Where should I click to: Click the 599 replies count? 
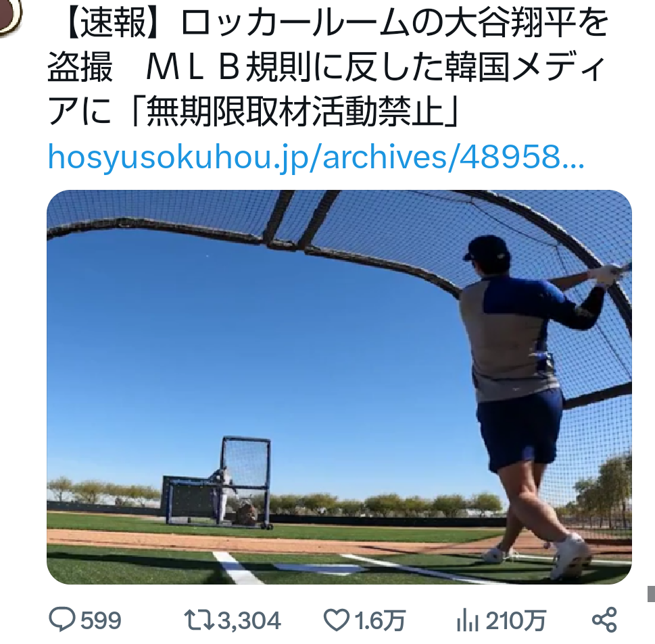(x=101, y=620)
